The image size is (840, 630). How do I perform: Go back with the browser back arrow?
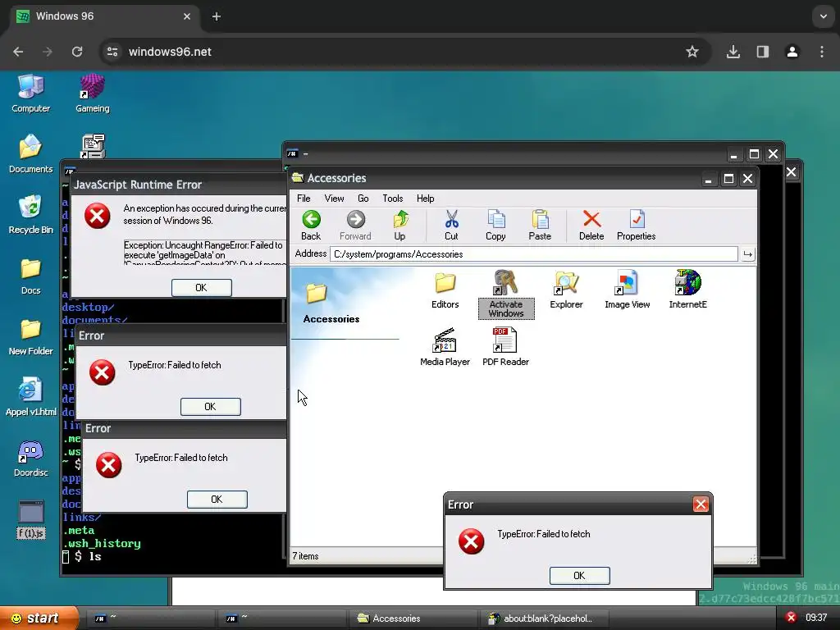coord(18,52)
